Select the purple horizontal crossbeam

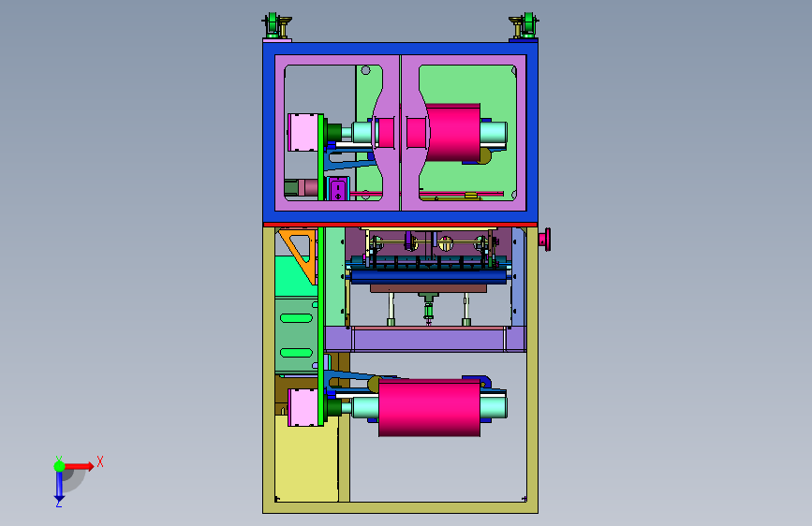[426, 339]
